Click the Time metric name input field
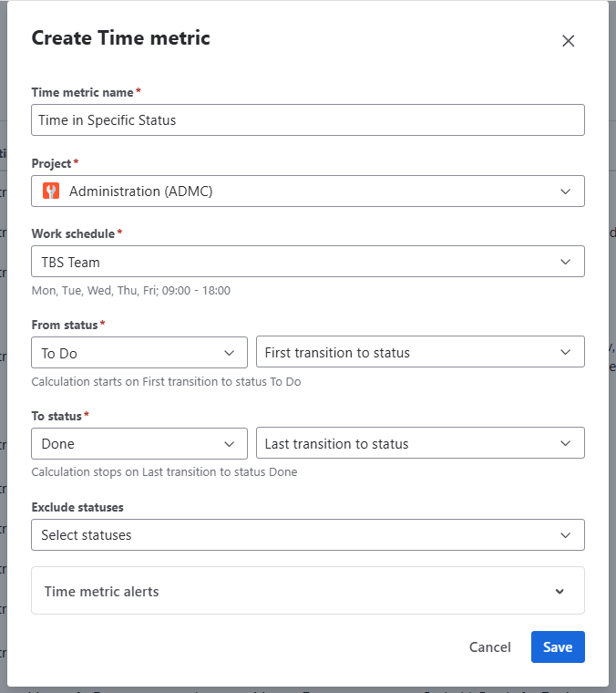 (307, 120)
